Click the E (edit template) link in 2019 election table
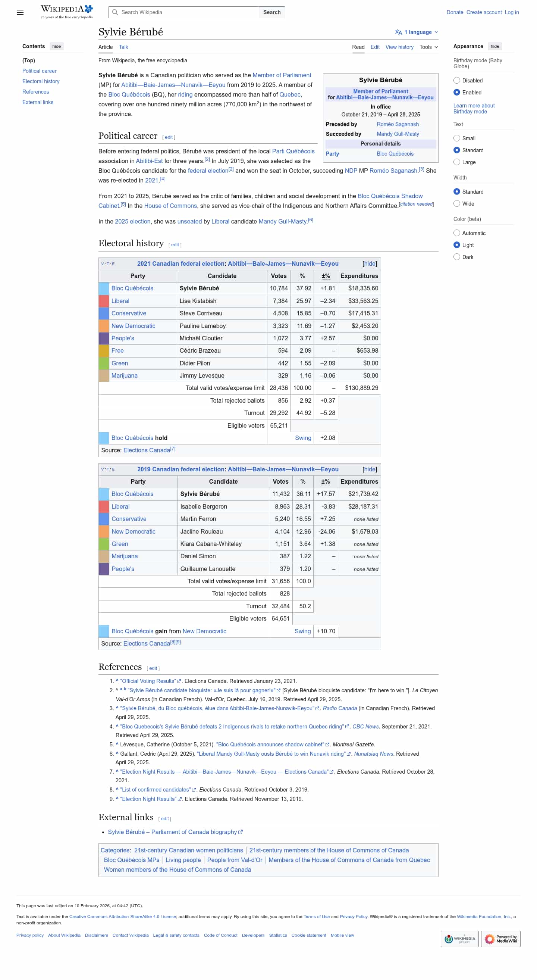 (x=113, y=469)
